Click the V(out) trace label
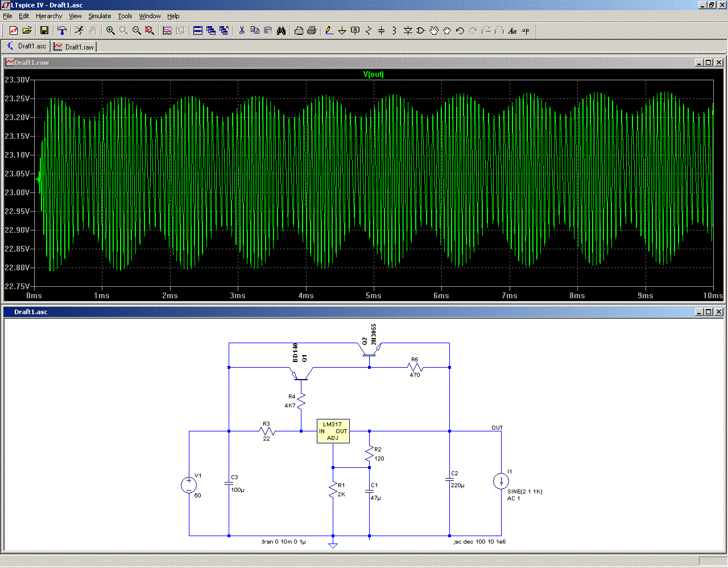728x568 pixels. click(x=374, y=75)
